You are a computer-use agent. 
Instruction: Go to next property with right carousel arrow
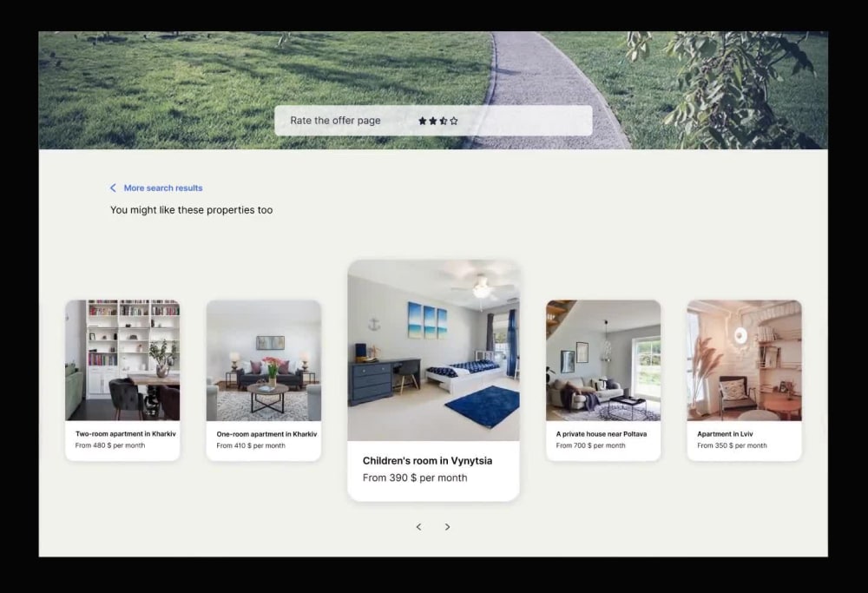click(447, 527)
